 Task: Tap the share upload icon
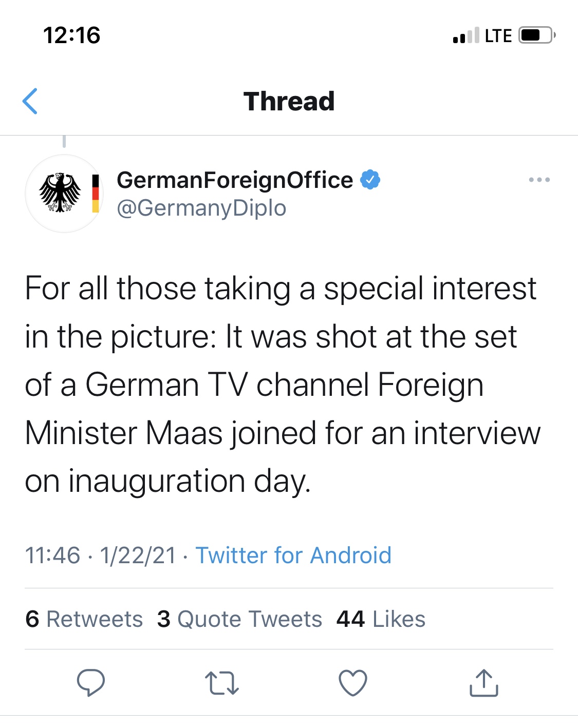(484, 683)
